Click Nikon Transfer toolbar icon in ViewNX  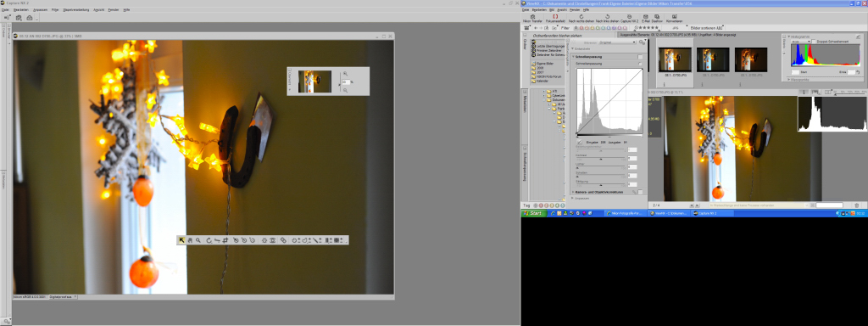click(x=532, y=19)
